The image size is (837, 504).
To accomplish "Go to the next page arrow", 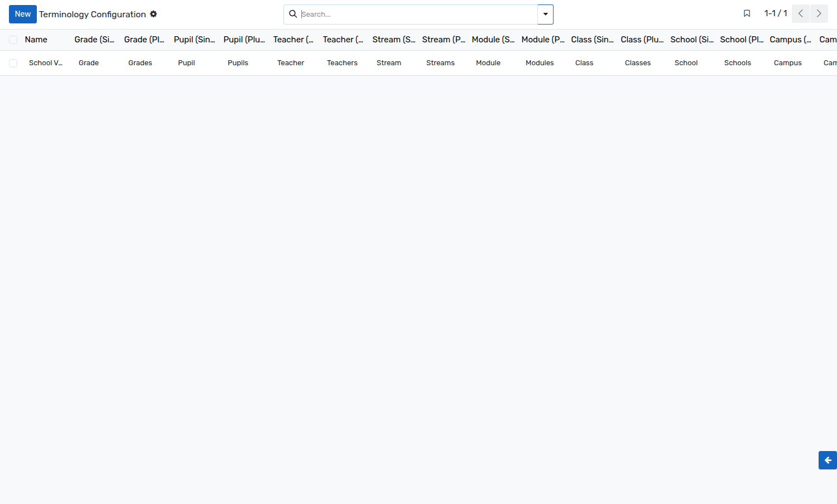I will point(819,13).
